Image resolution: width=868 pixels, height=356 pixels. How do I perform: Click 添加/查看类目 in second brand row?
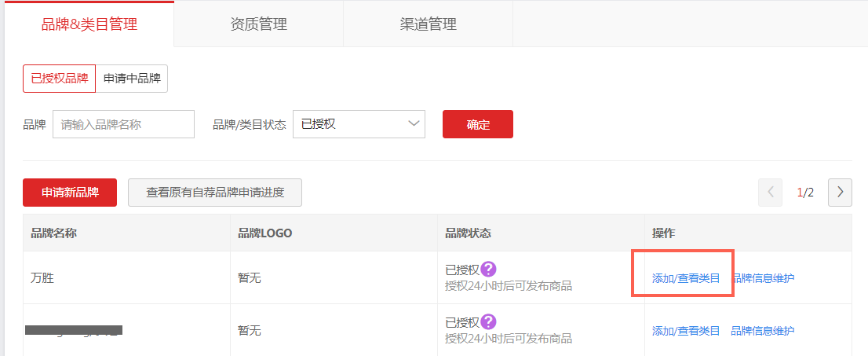[x=686, y=331]
